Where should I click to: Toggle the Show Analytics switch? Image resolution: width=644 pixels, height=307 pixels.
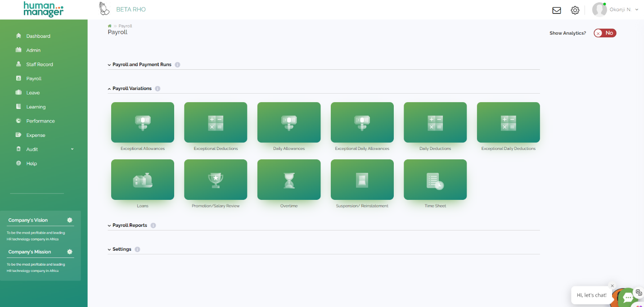coord(604,33)
